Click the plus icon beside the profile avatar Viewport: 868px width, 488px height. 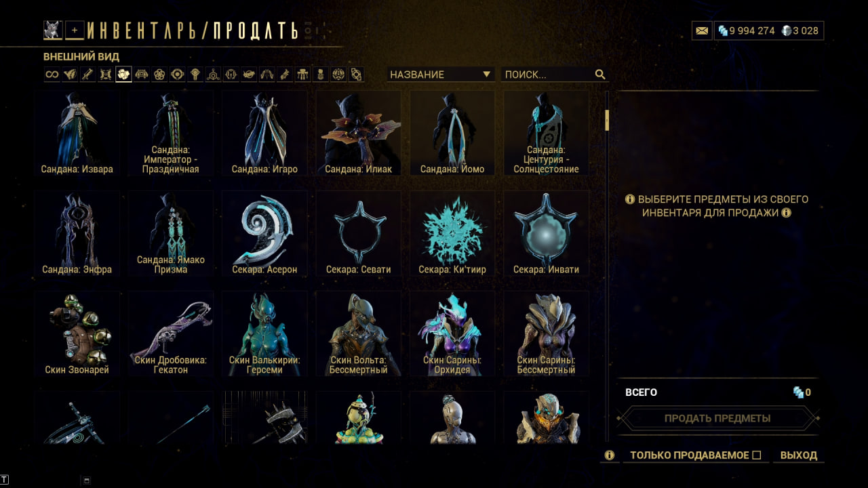pyautogui.click(x=75, y=30)
